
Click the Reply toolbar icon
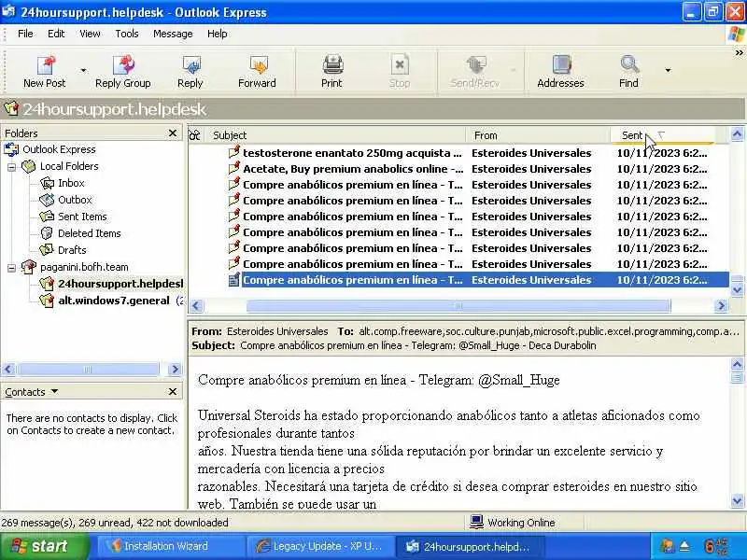(190, 65)
